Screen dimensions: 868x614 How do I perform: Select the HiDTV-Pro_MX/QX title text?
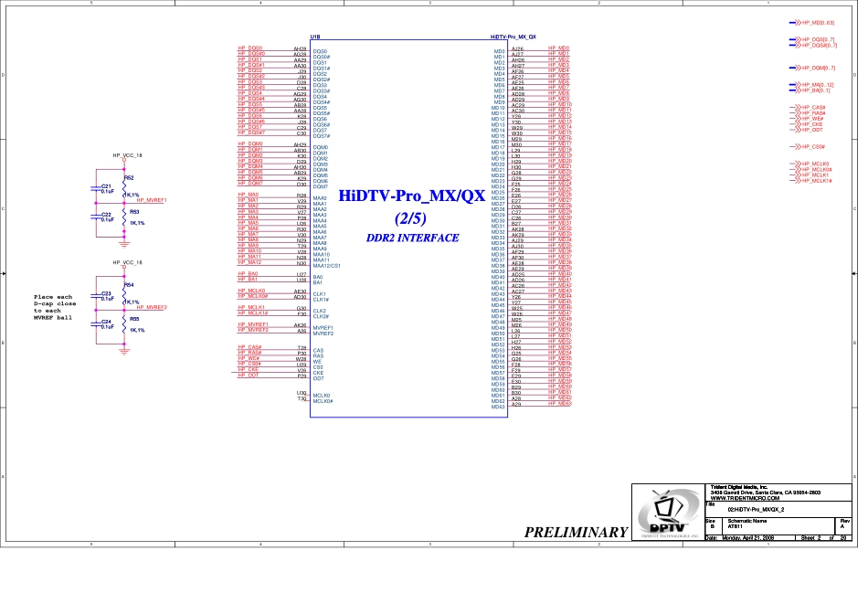pyautogui.click(x=411, y=196)
